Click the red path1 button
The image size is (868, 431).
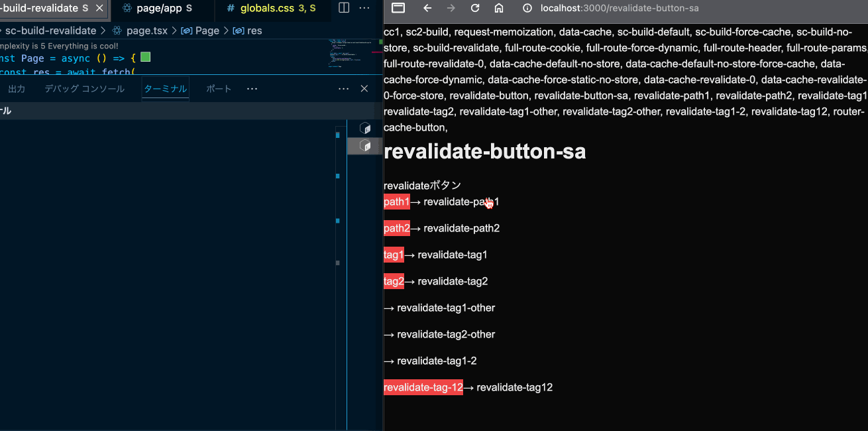click(x=397, y=202)
